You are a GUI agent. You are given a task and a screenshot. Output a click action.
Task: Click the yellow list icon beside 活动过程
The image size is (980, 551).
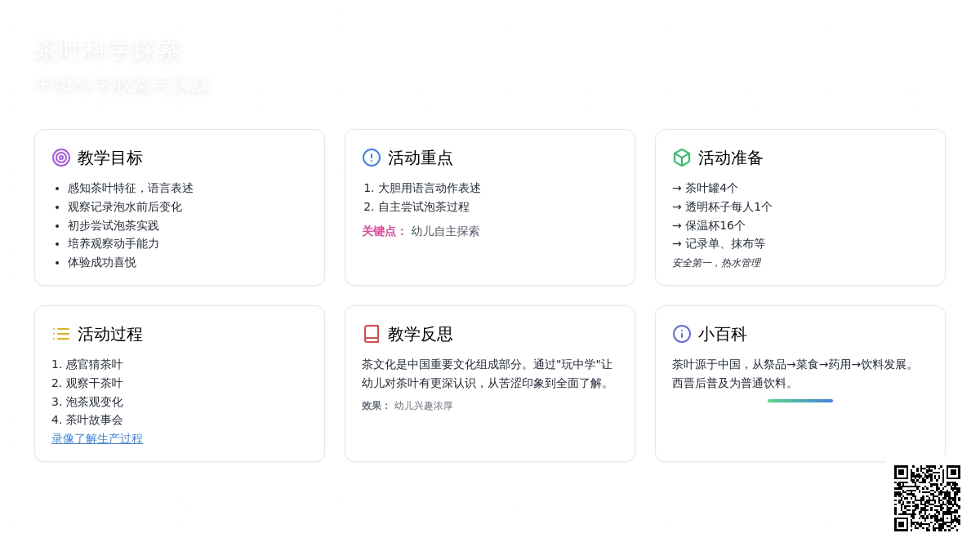pyautogui.click(x=61, y=334)
